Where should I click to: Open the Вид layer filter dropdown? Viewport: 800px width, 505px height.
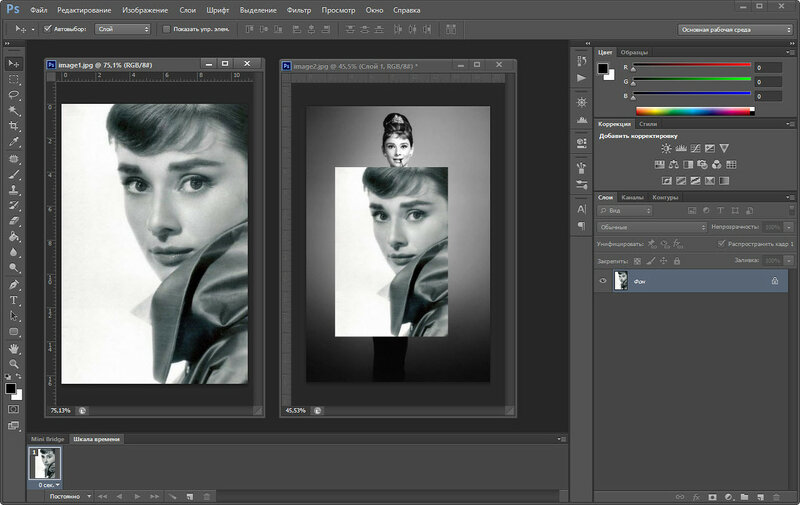point(625,211)
